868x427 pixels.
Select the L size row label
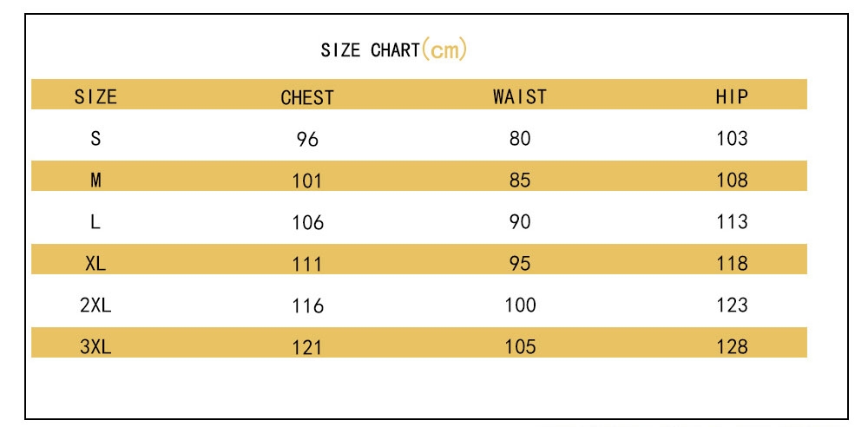[x=95, y=222]
